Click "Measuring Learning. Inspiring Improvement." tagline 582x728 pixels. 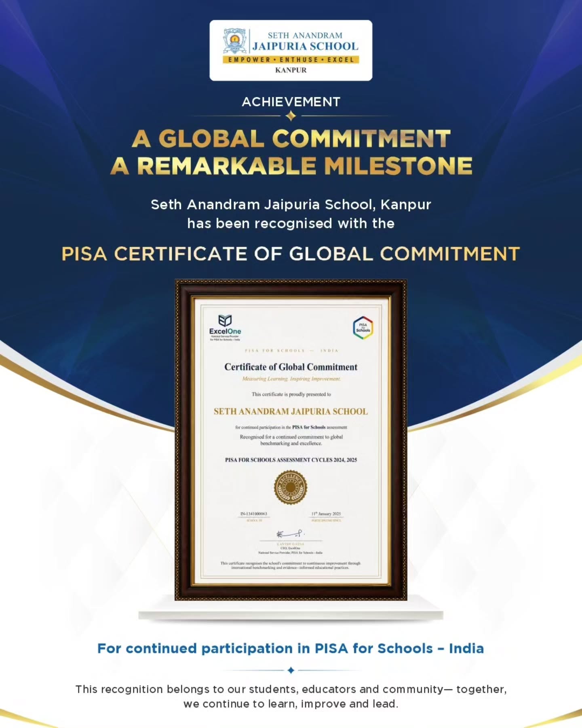(x=291, y=379)
